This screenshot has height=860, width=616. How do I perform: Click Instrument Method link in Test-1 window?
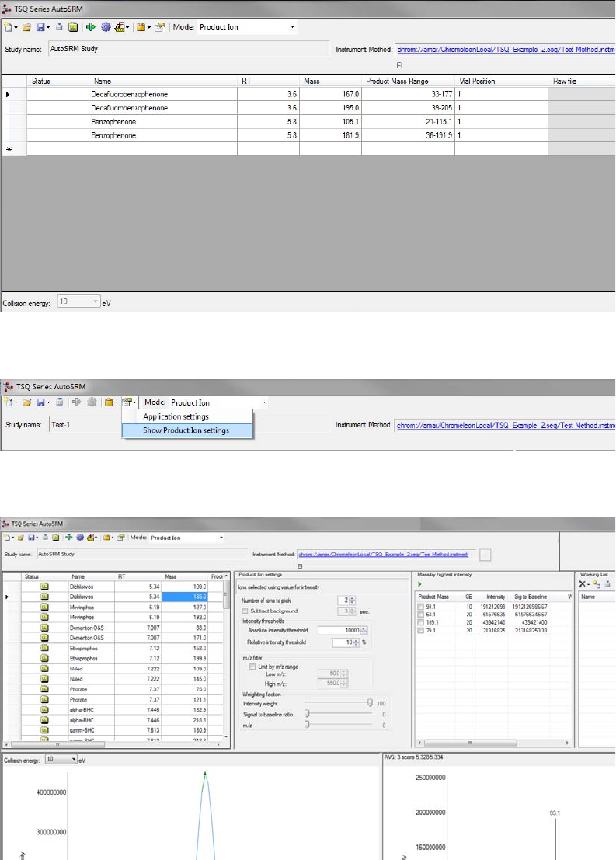click(506, 425)
